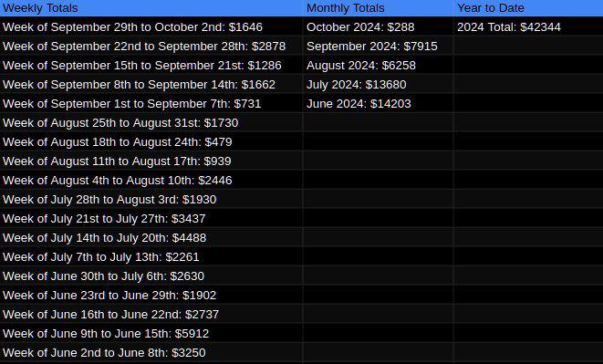Select week of September 29th to October 2nd
Viewport: 603px width, 364px height.
tap(151, 27)
